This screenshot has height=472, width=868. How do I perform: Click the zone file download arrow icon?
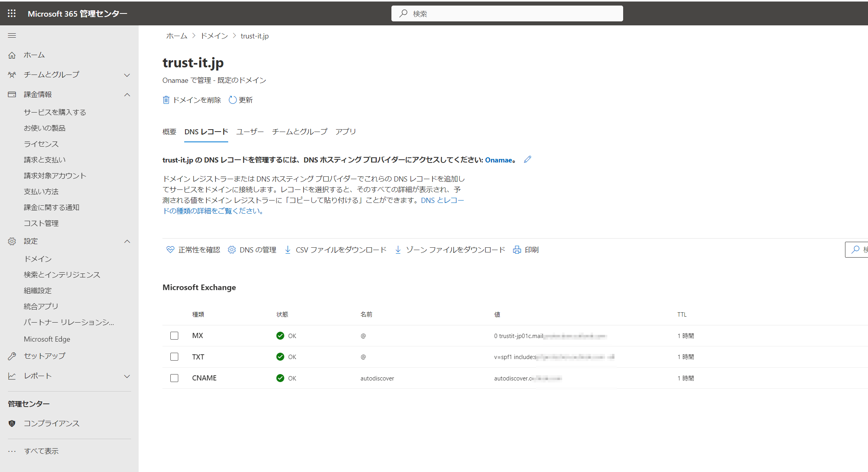tap(398, 250)
